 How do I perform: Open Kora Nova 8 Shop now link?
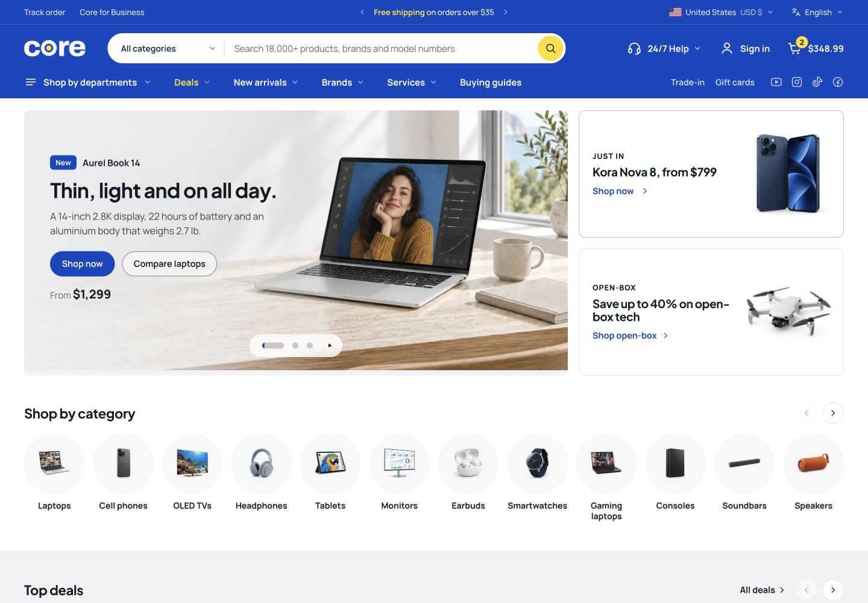coord(620,191)
